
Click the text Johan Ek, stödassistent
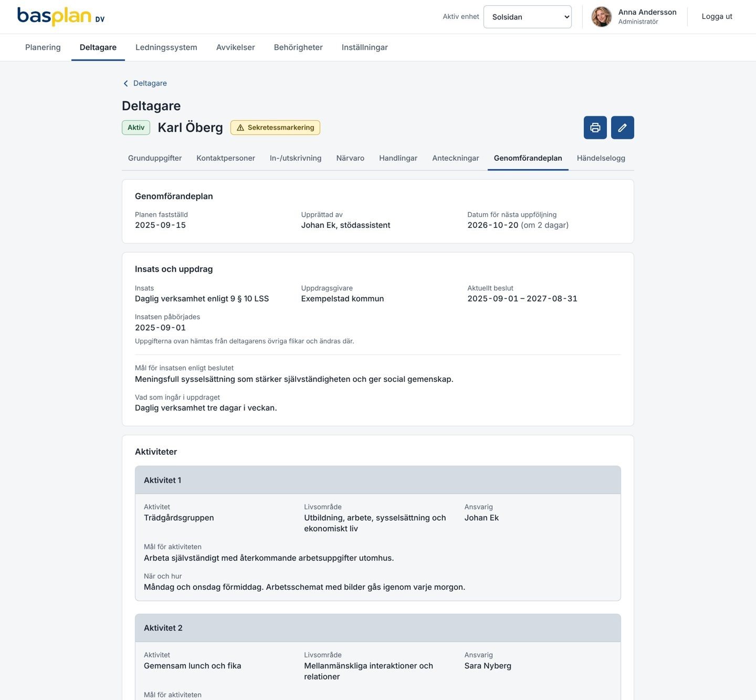click(346, 225)
